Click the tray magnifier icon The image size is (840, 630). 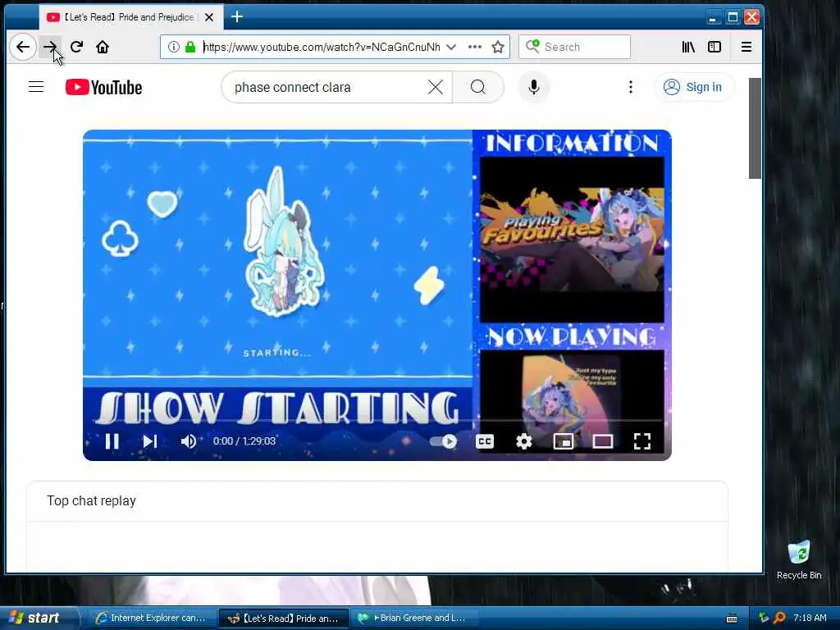[779, 618]
